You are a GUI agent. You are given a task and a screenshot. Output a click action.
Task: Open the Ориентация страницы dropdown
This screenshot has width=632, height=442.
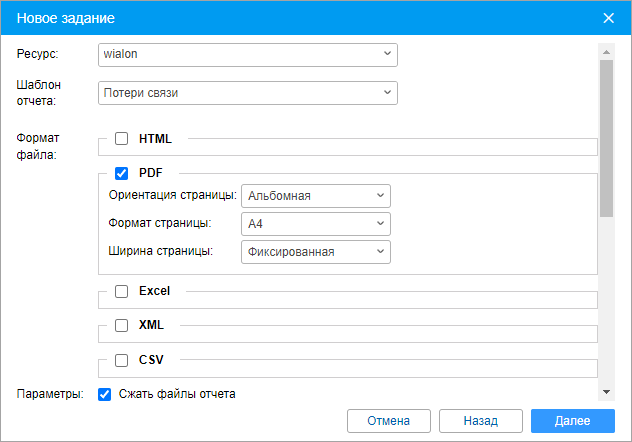pyautogui.click(x=316, y=196)
